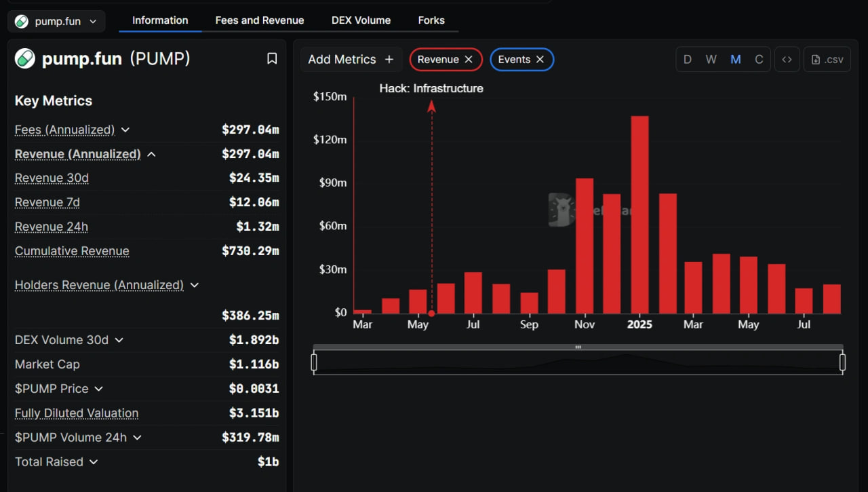
Task: Click the Cumulative Revenue label
Action: (72, 251)
